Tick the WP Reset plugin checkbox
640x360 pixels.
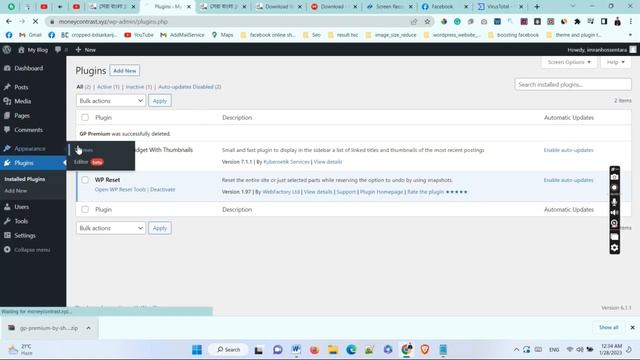point(85,180)
